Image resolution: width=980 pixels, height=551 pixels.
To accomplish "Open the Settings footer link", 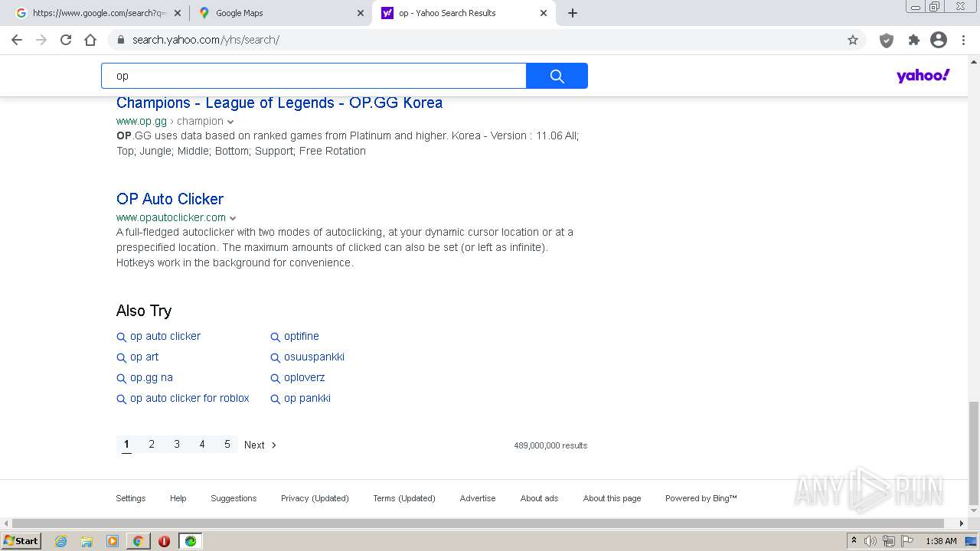I will point(131,498).
